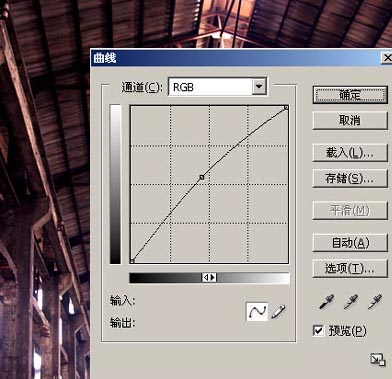Select the middle control point on the curve
This screenshot has width=392, height=379.
[202, 177]
